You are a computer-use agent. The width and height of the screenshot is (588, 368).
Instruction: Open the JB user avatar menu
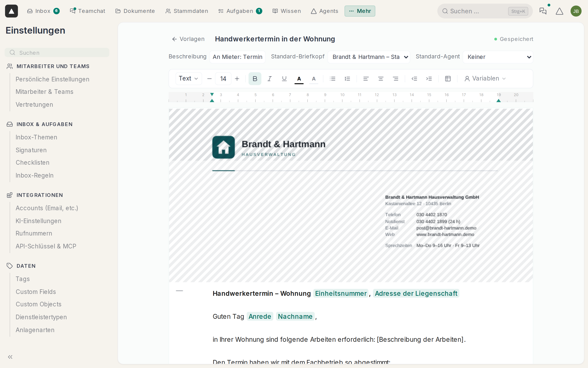[576, 11]
